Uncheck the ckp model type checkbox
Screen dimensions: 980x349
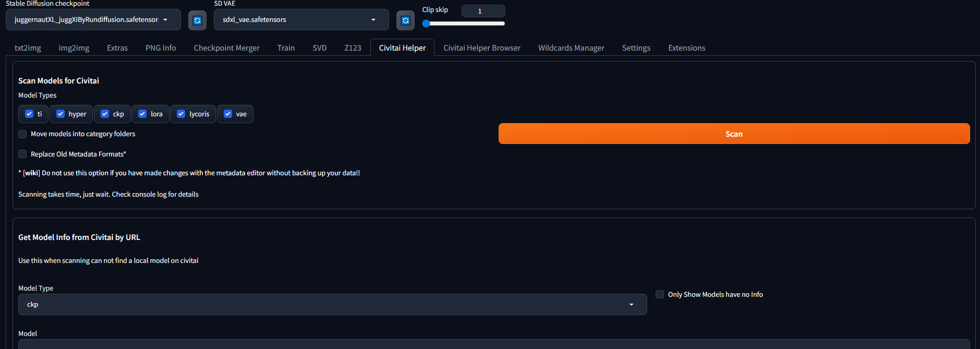click(x=105, y=114)
